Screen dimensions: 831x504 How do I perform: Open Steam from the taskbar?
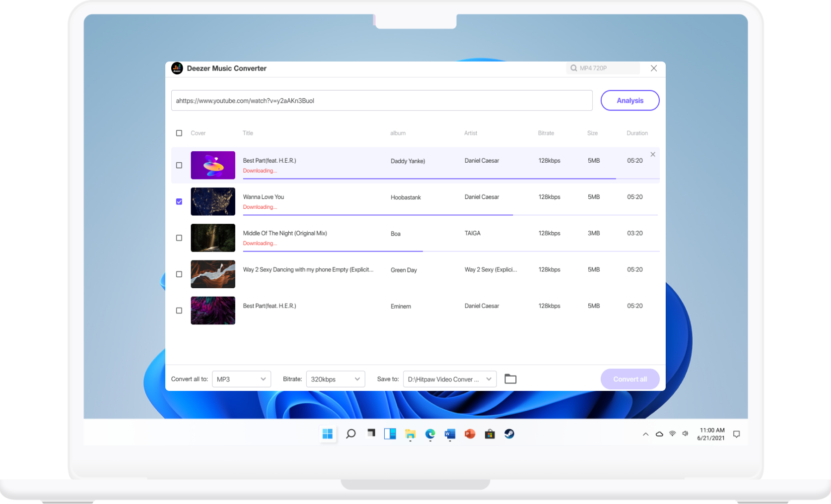click(x=509, y=434)
